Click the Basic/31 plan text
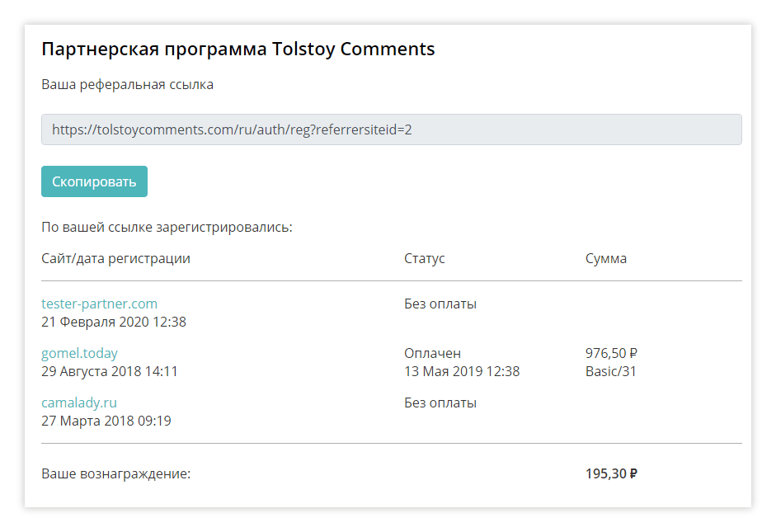 pyautogui.click(x=611, y=372)
